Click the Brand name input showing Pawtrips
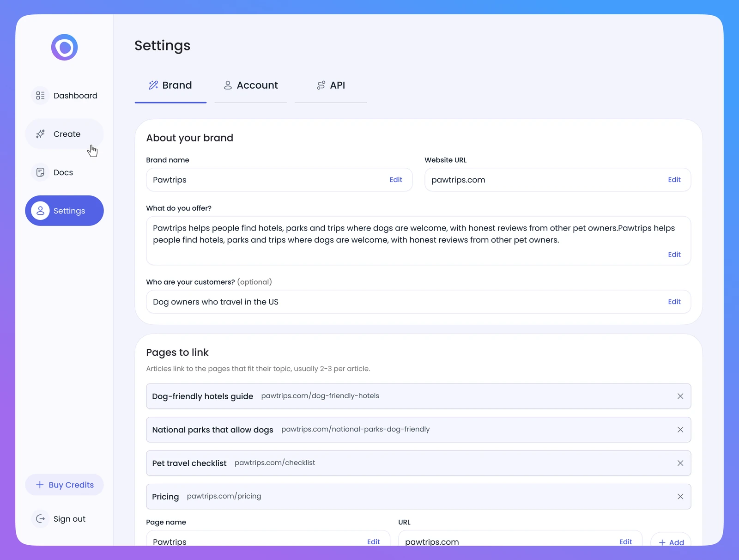The height and width of the screenshot is (560, 739). coord(279,180)
